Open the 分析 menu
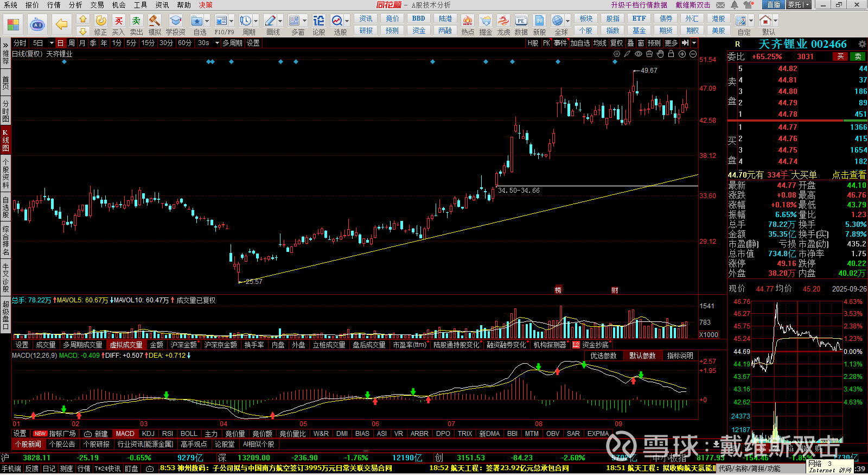This screenshot has width=868, height=475. pos(75,5)
